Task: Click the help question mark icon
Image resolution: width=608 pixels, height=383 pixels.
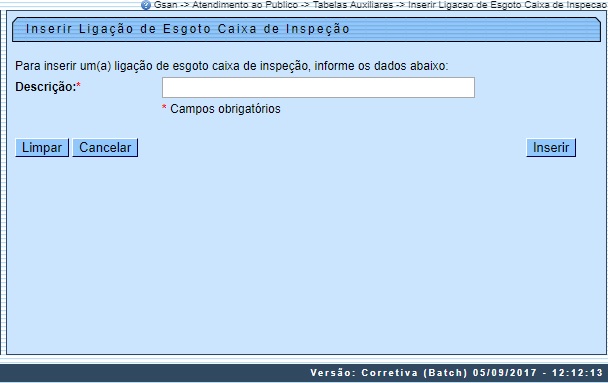Action: (146, 5)
